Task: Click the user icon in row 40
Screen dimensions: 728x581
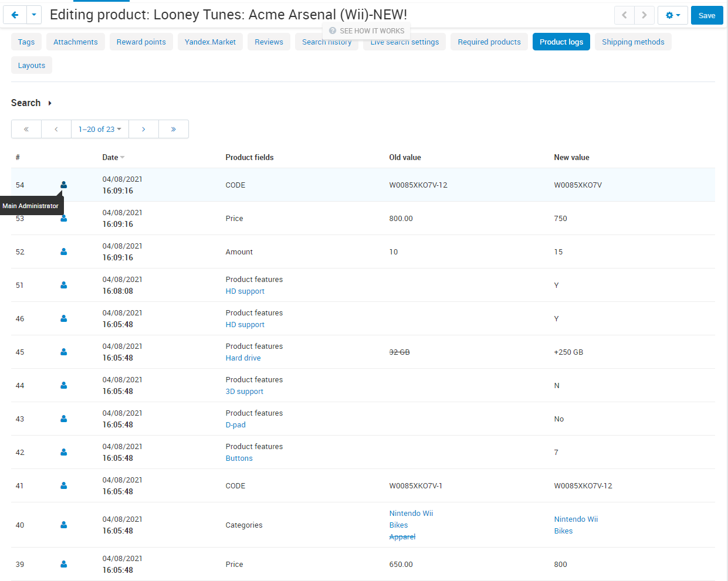Action: 63,525
